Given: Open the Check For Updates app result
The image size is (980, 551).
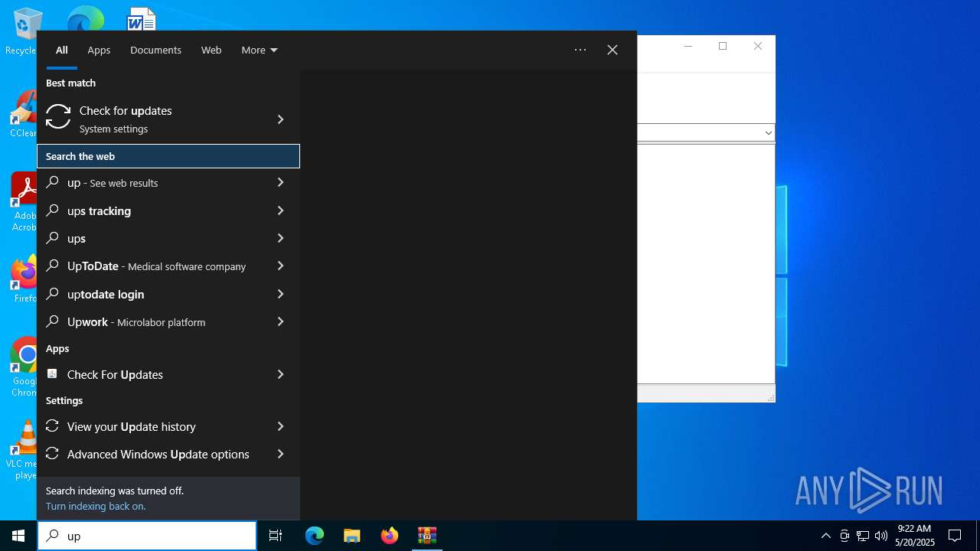Looking at the screenshot, I should click(168, 374).
